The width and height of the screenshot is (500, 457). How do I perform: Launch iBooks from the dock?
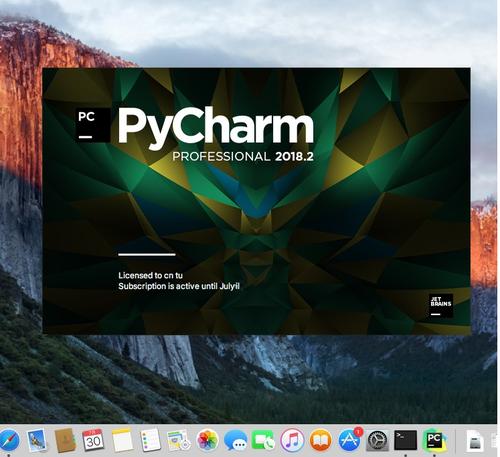(x=321, y=440)
